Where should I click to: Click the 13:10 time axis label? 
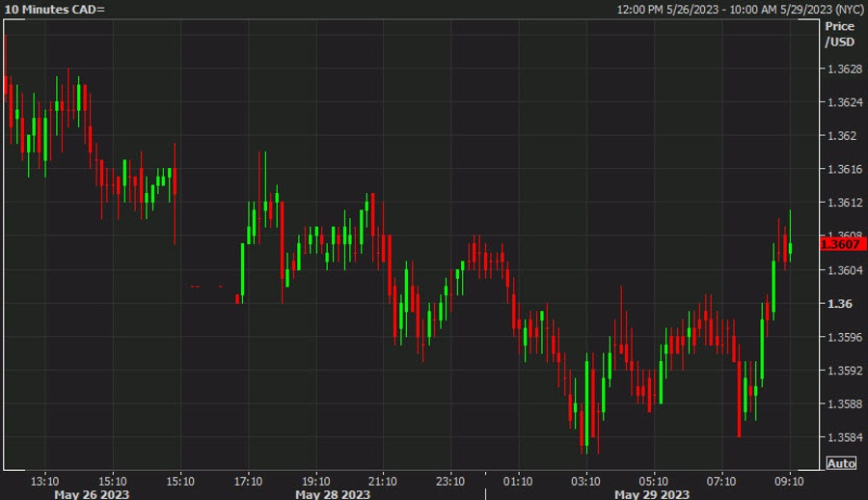click(x=45, y=480)
